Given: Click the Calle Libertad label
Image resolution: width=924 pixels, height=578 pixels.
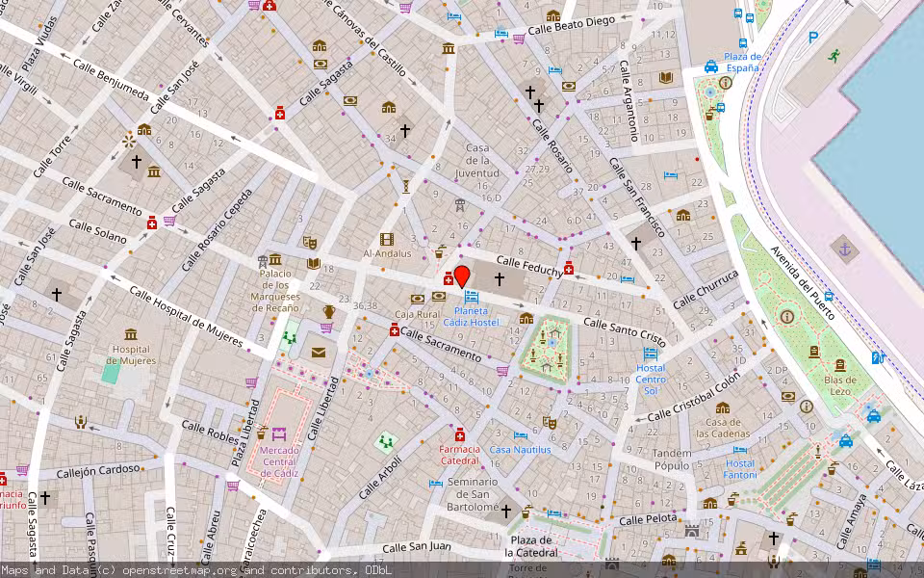Looking at the screenshot, I should [323, 408].
